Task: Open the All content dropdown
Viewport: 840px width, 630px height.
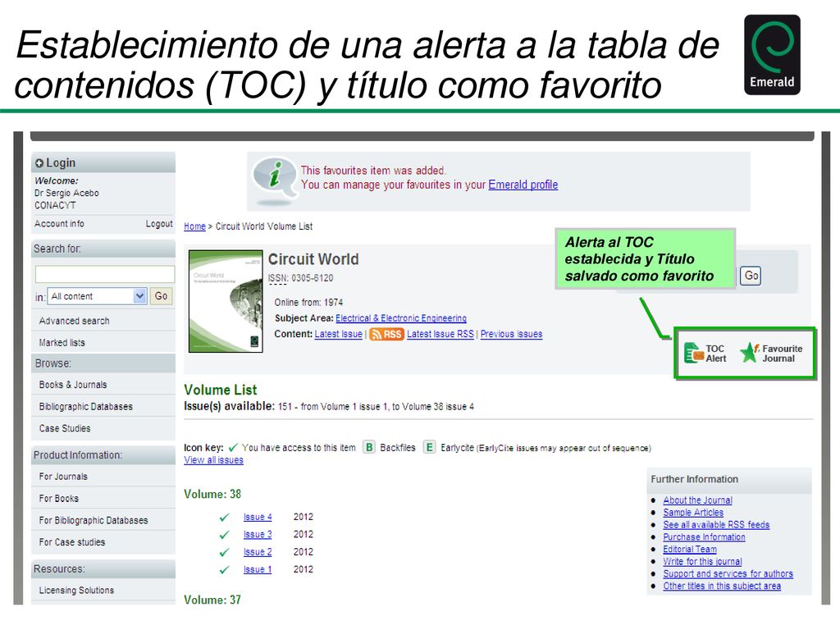Action: [97, 296]
